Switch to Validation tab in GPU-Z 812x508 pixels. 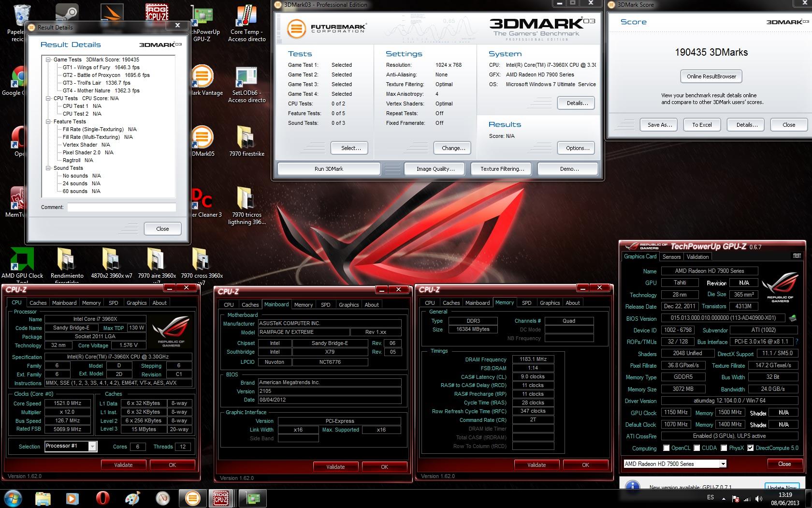click(x=697, y=257)
